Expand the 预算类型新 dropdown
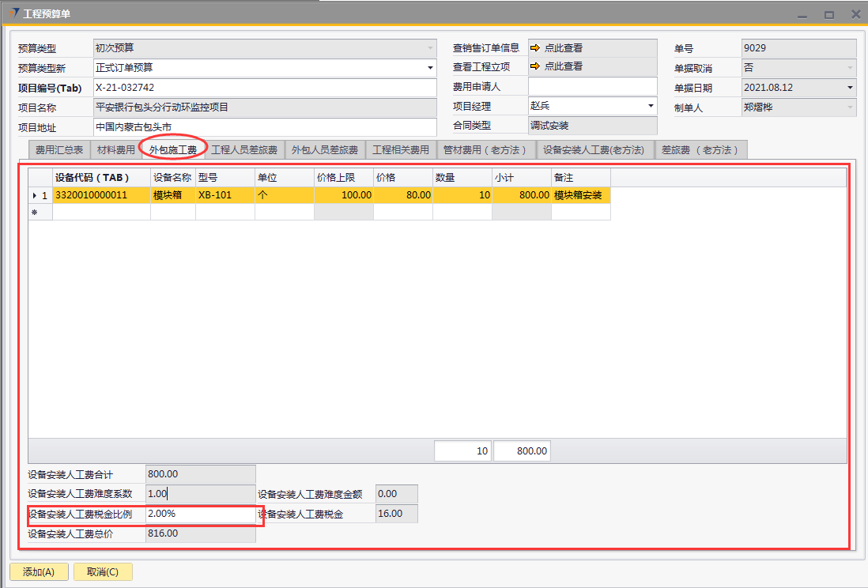 coord(430,68)
